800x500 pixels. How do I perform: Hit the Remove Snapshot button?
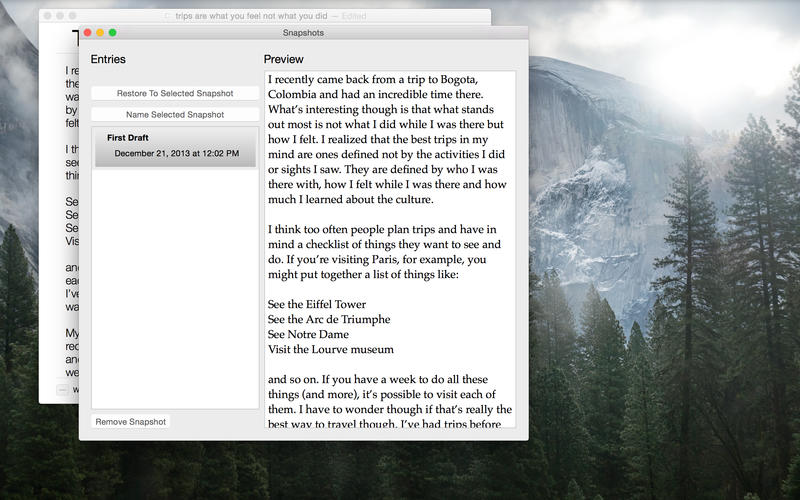click(131, 421)
